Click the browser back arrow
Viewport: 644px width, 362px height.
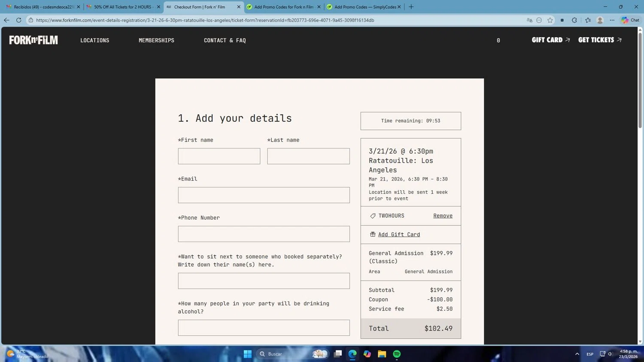pyautogui.click(x=6, y=20)
